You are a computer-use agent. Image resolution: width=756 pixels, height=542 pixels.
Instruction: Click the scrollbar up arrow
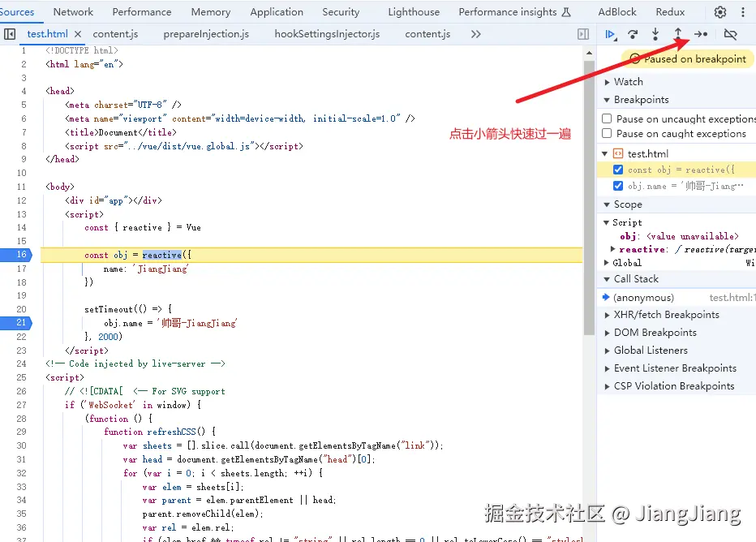click(589, 53)
